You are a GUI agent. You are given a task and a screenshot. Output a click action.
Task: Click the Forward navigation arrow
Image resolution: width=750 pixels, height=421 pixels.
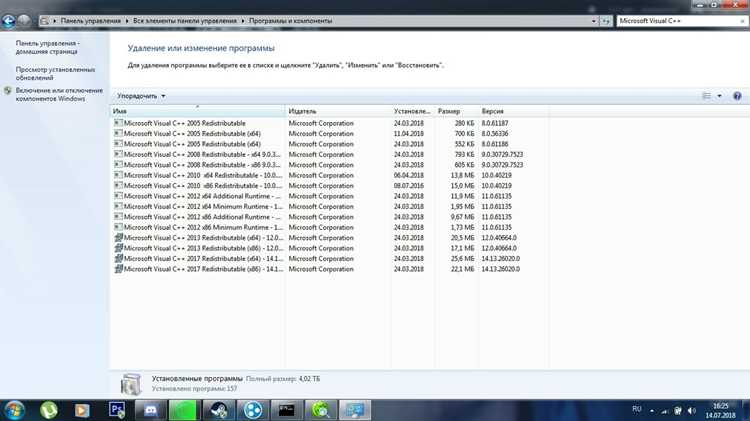coord(24,21)
